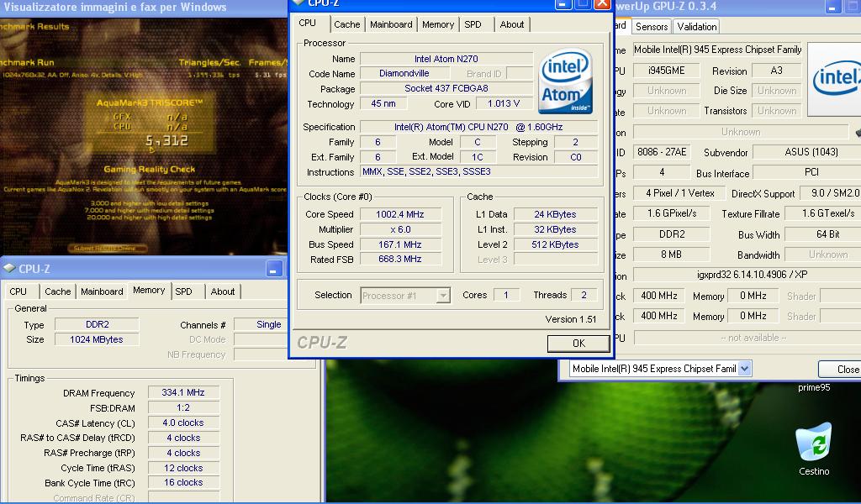
Task: Click the Device ID 8086 - 27AE field
Action: click(662, 152)
